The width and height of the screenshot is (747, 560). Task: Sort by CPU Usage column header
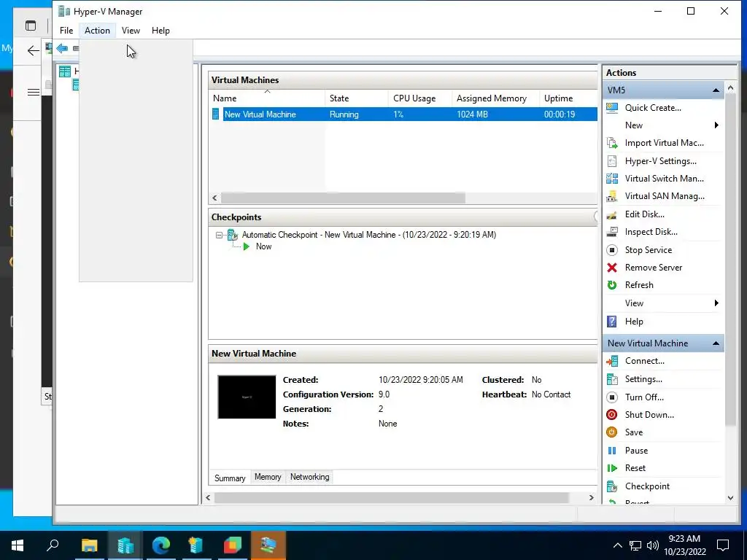tap(419, 98)
